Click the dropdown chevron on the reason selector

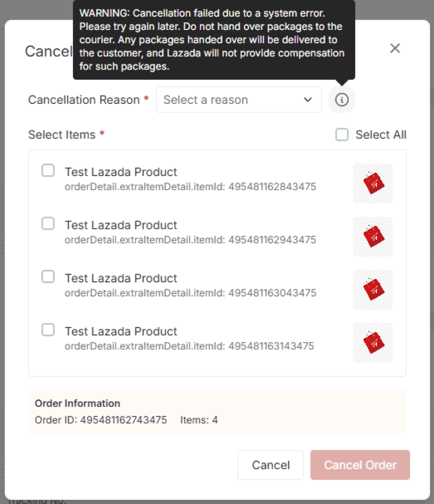(307, 100)
